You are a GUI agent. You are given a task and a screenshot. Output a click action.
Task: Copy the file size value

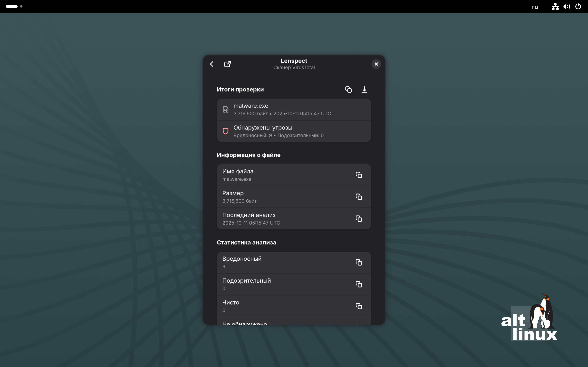(x=359, y=197)
